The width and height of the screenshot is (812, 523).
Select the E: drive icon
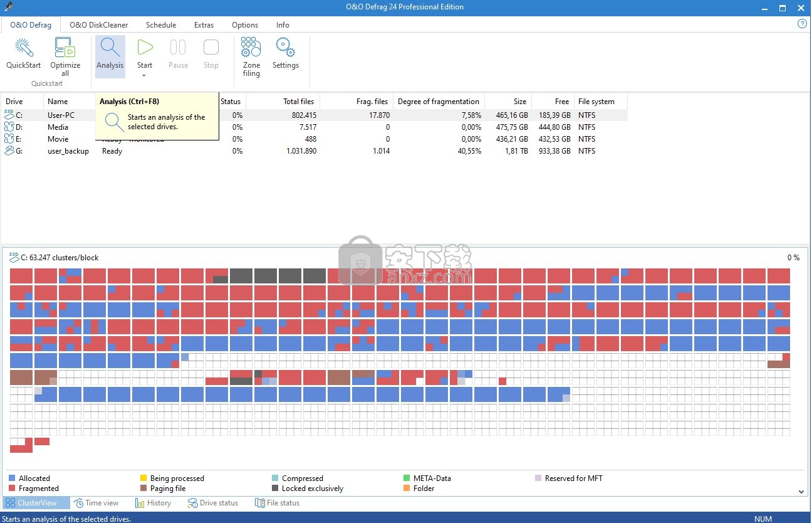point(9,139)
